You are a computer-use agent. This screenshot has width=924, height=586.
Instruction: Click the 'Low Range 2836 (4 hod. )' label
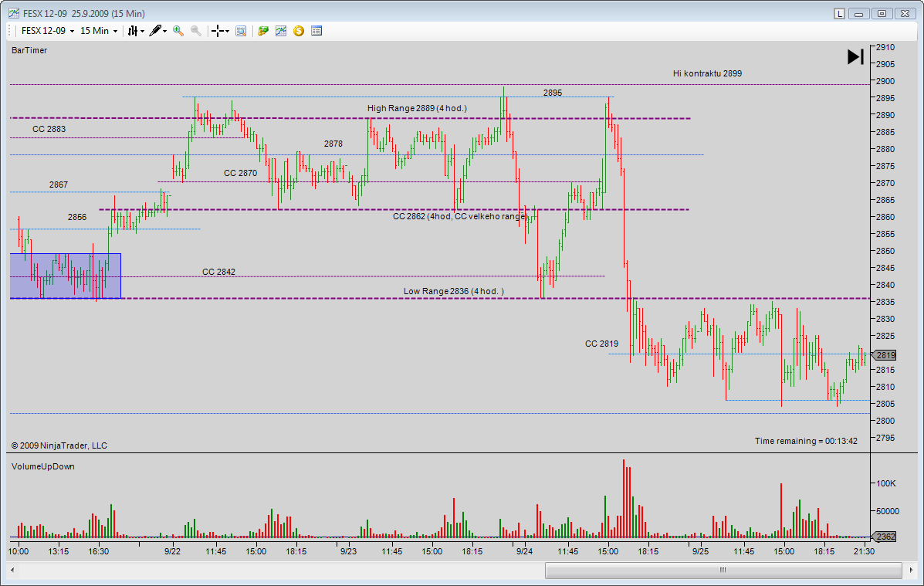[454, 291]
